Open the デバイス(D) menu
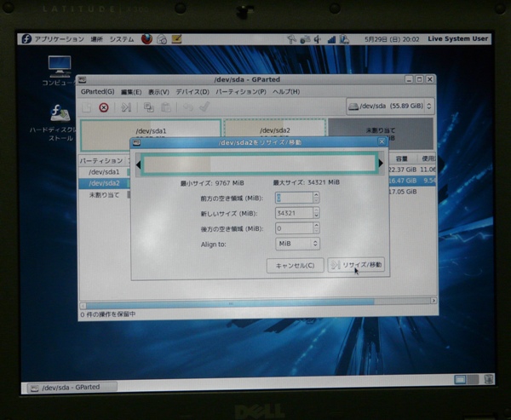 192,91
